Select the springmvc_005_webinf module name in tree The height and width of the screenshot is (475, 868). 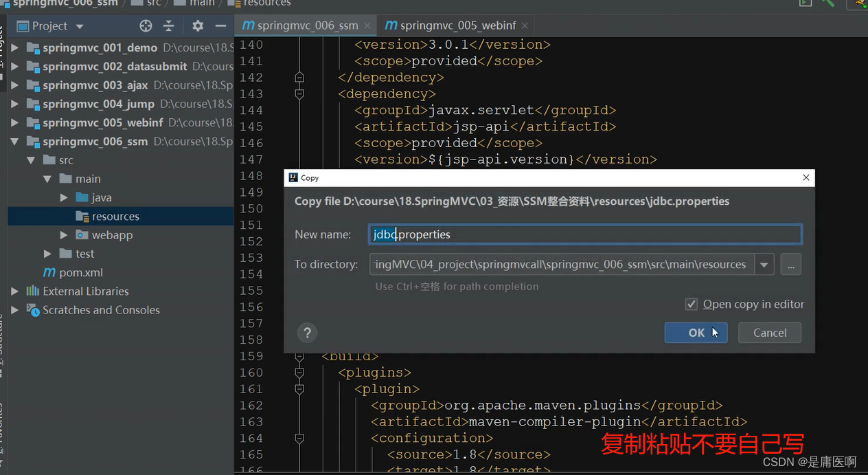pos(103,122)
